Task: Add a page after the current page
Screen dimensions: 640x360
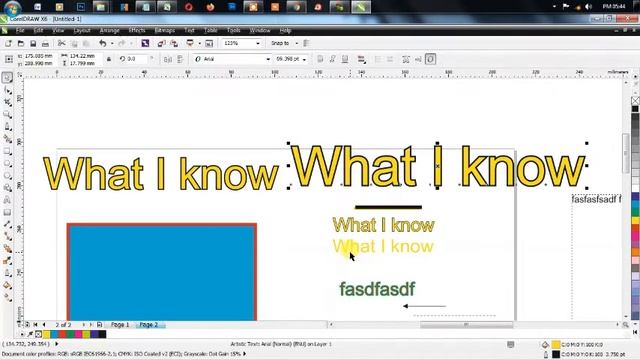Action: pos(100,325)
